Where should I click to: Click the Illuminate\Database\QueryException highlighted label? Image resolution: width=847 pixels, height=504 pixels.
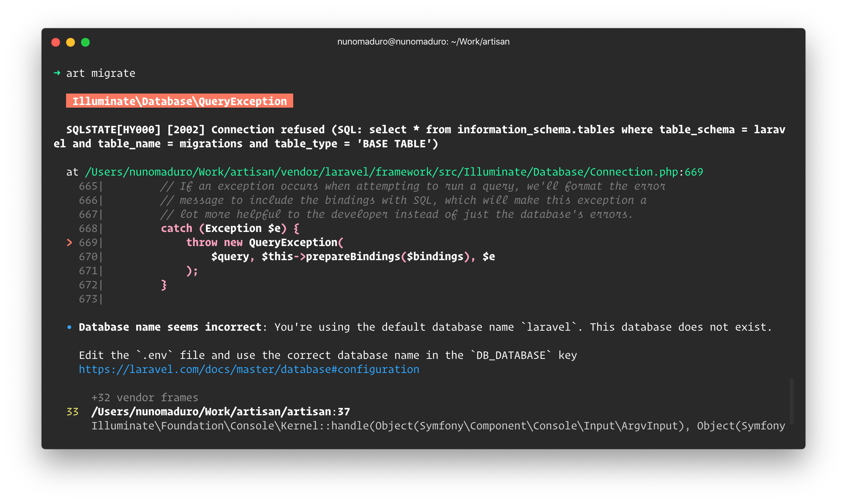[179, 101]
